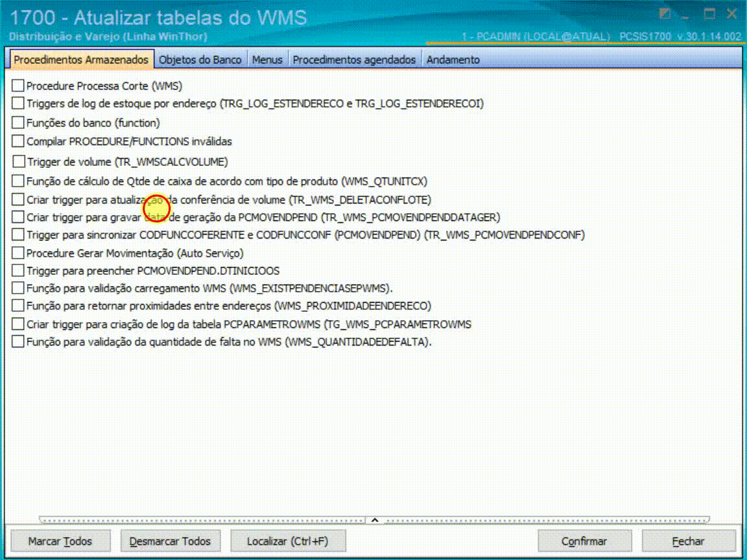The height and width of the screenshot is (560, 747).
Task: Switch to Objetos do Banco tab
Action: click(200, 60)
